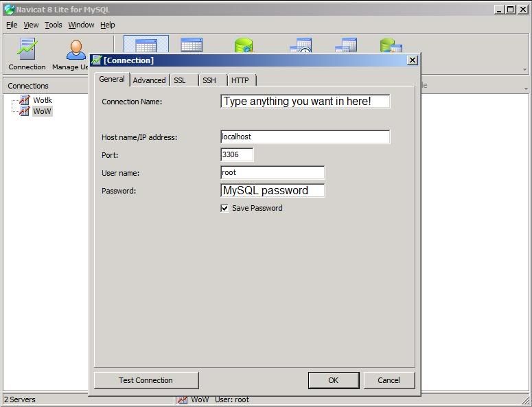Click the 'Port:' label
The width and height of the screenshot is (532, 407).
click(110, 155)
